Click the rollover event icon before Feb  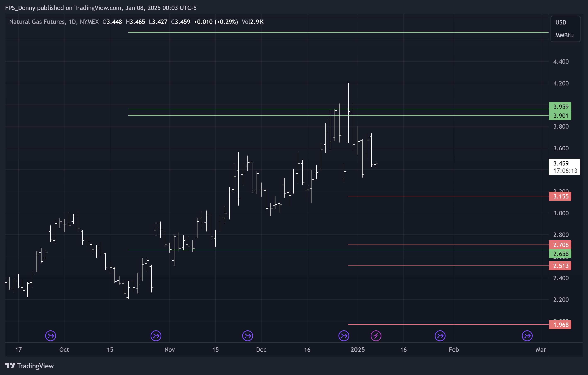click(440, 336)
